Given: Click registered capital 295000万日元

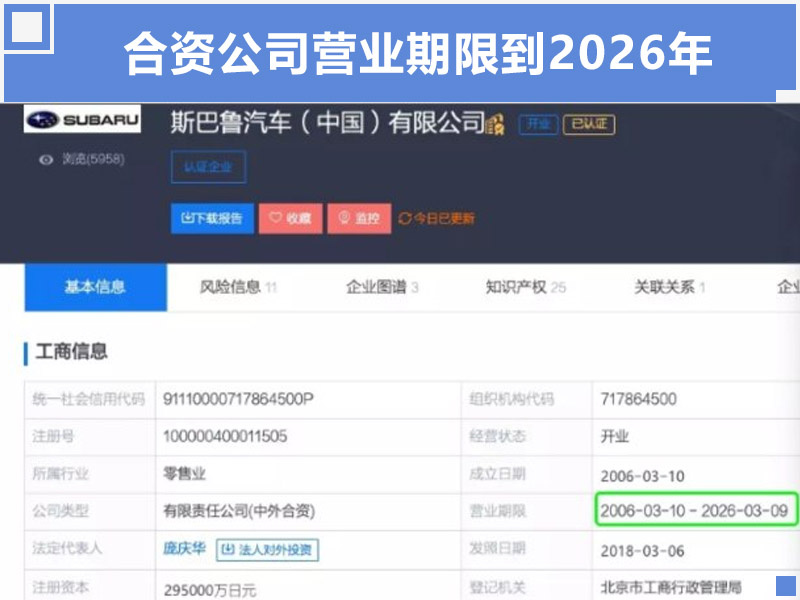Looking at the screenshot, I should [x=210, y=590].
